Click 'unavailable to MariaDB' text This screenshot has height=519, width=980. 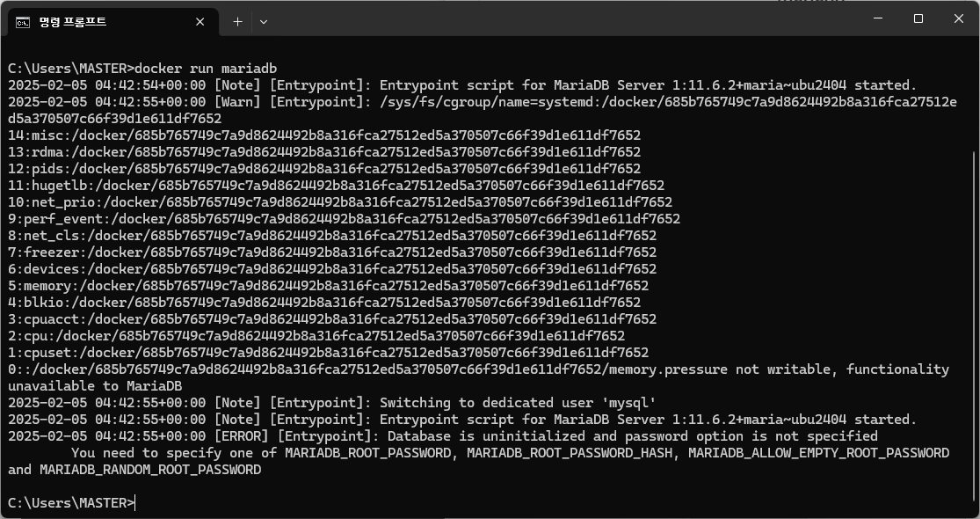pos(95,386)
